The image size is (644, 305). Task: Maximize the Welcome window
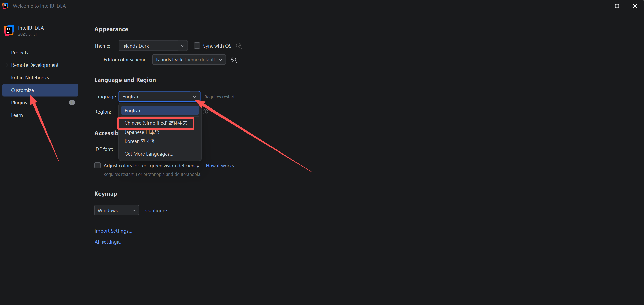617,6
